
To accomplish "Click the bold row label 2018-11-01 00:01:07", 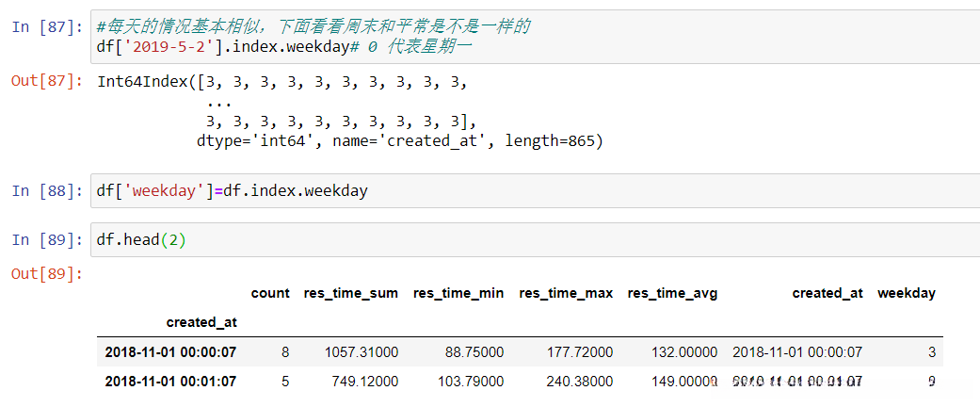I will (x=170, y=382).
